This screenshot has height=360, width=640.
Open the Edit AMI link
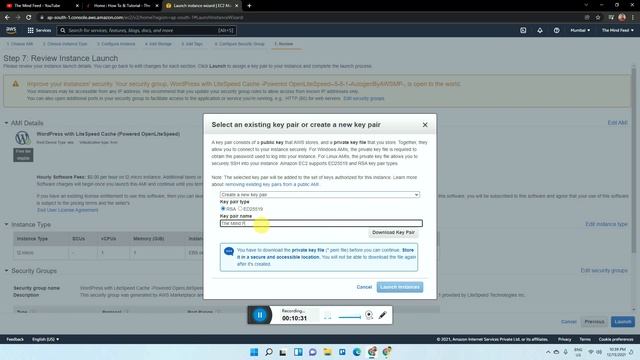tap(617, 122)
